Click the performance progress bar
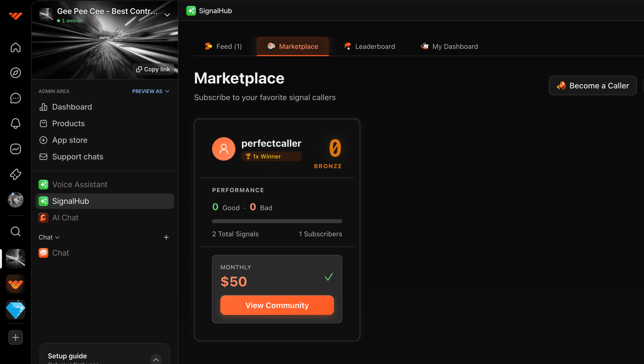The width and height of the screenshot is (644, 364). 277,221
